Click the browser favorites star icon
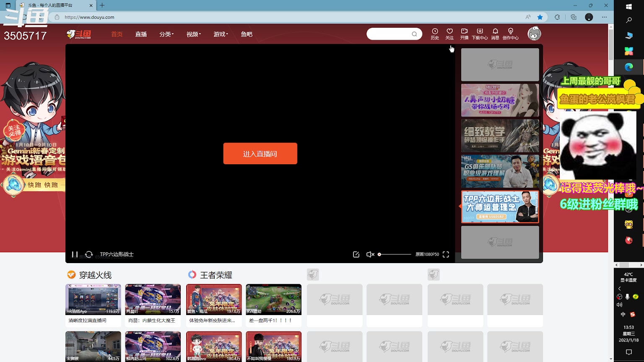Image resolution: width=644 pixels, height=362 pixels. coord(540,17)
